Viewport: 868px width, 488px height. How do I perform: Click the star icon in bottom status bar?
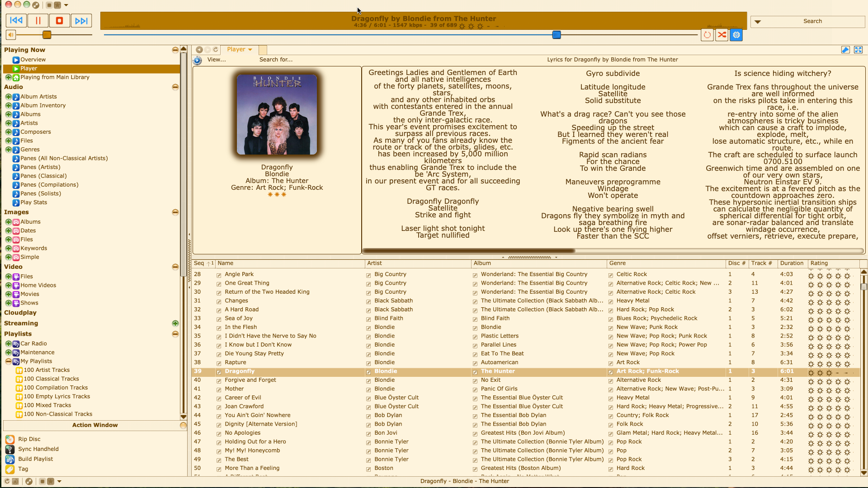[x=51, y=482]
